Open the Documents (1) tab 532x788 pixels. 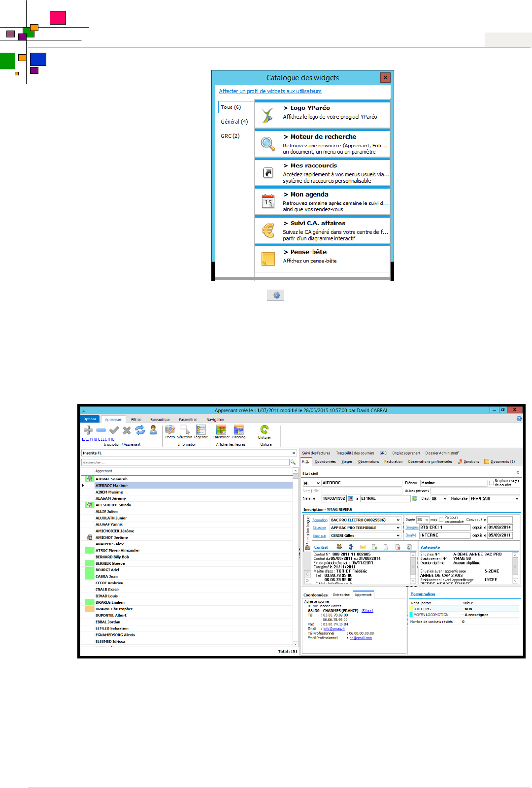point(500,462)
